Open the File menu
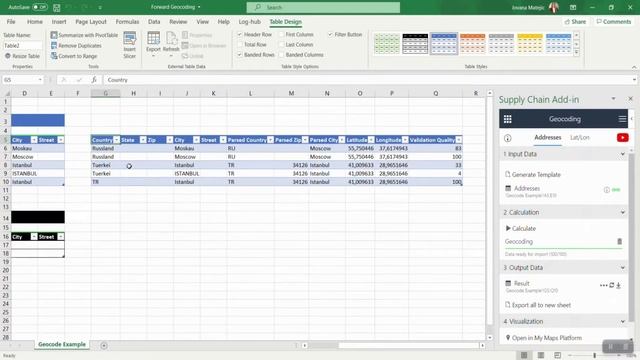 coord(11,22)
